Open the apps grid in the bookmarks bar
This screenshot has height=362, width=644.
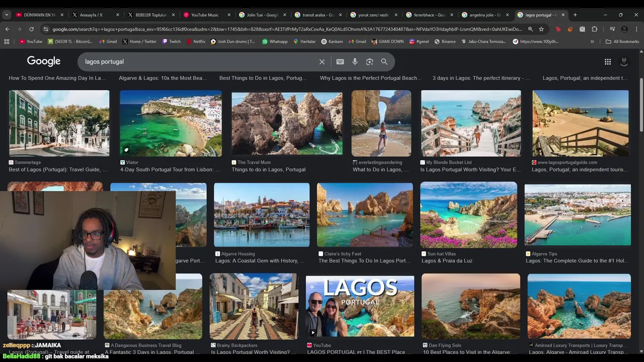pos(7,42)
